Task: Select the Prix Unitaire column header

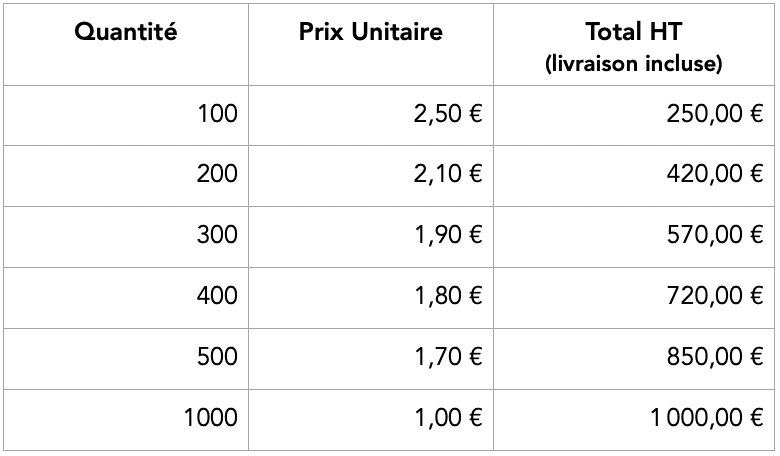Action: pos(370,32)
